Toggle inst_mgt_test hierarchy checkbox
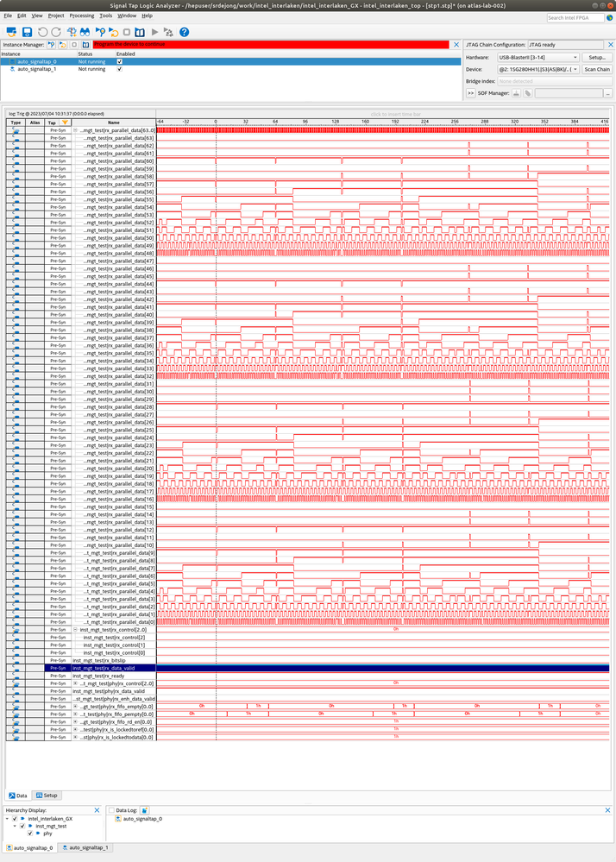The image size is (616, 862). [x=22, y=826]
